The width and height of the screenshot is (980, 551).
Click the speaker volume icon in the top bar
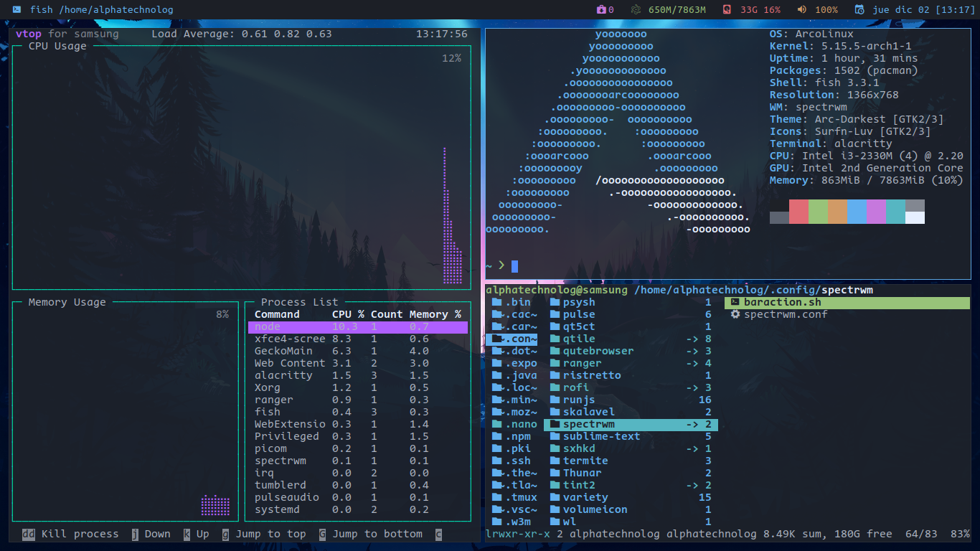pos(801,10)
